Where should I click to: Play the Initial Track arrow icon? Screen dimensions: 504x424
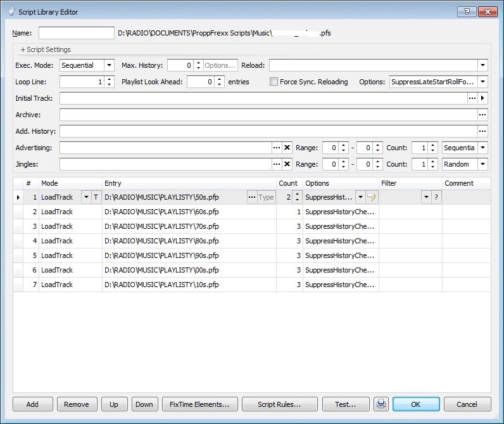(483, 98)
